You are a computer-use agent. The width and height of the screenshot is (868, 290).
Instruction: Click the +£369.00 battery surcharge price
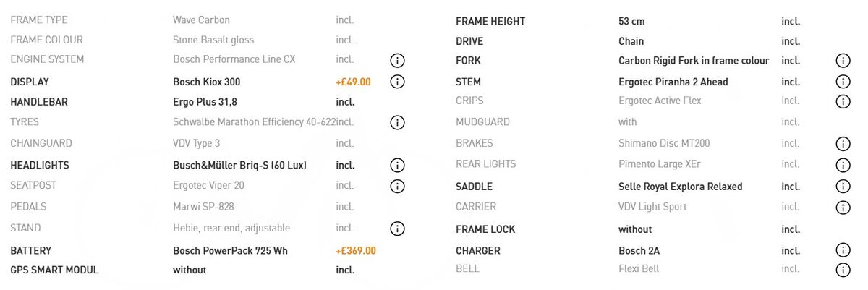point(356,251)
